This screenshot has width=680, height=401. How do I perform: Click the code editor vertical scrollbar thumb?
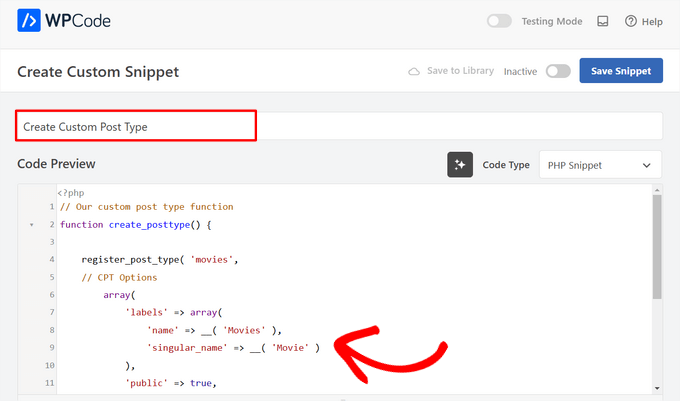click(x=656, y=245)
